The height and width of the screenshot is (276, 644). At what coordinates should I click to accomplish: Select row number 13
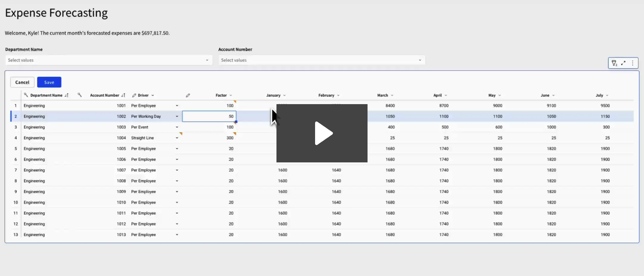(16, 235)
